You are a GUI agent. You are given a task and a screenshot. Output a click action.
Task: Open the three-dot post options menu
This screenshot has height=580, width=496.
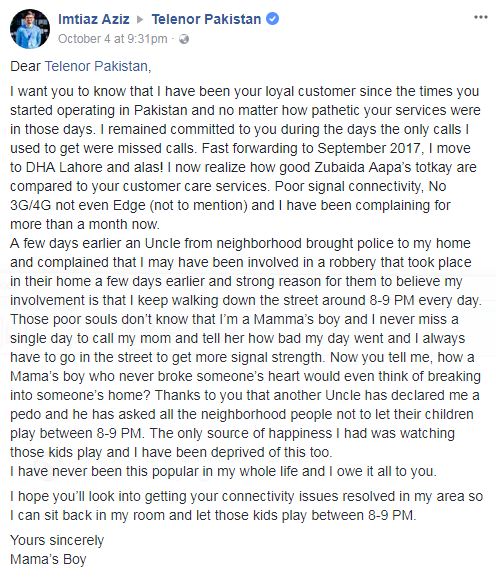click(480, 17)
